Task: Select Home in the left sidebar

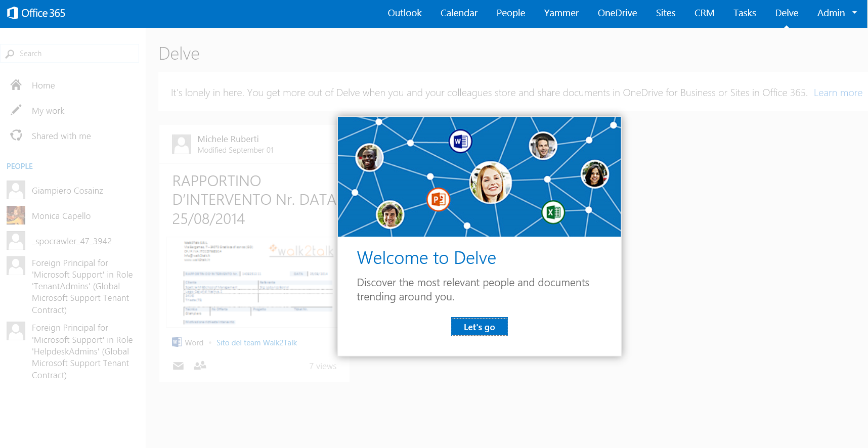Action: (44, 85)
